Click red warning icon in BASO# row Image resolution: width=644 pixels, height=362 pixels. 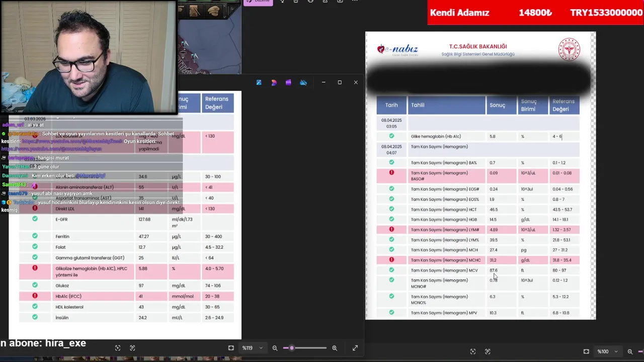(x=391, y=173)
